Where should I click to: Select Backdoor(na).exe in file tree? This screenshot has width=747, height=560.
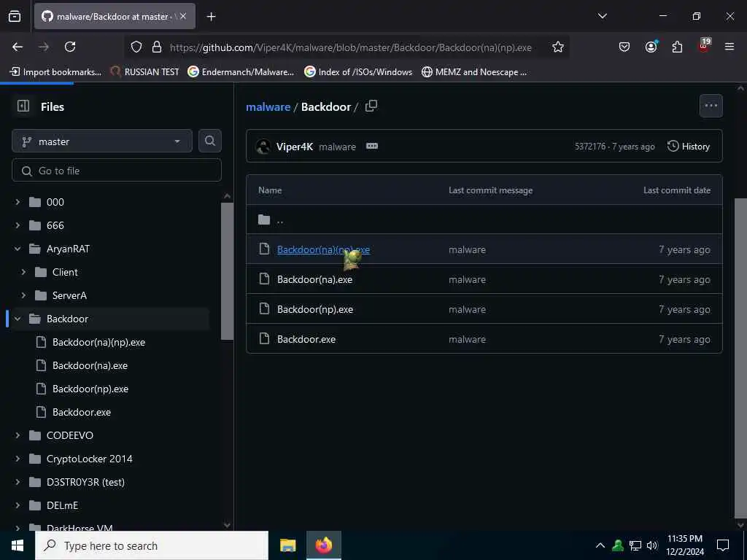[90, 365]
